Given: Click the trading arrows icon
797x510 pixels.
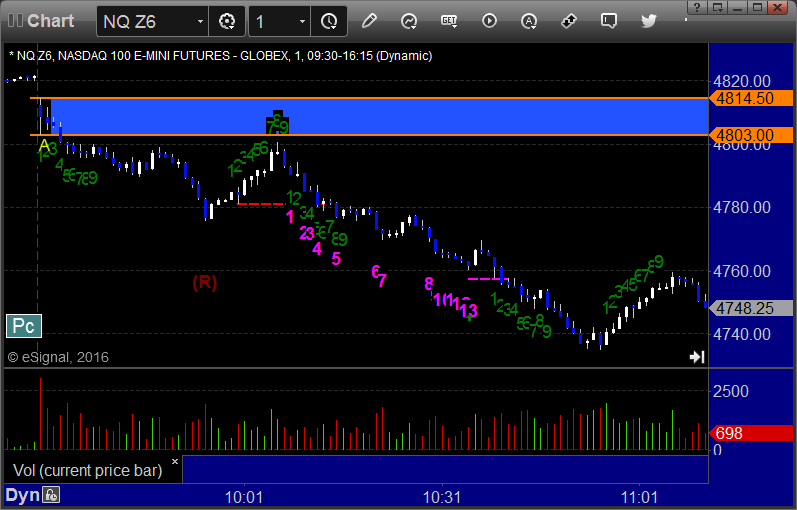Looking at the screenshot, I should click(569, 21).
